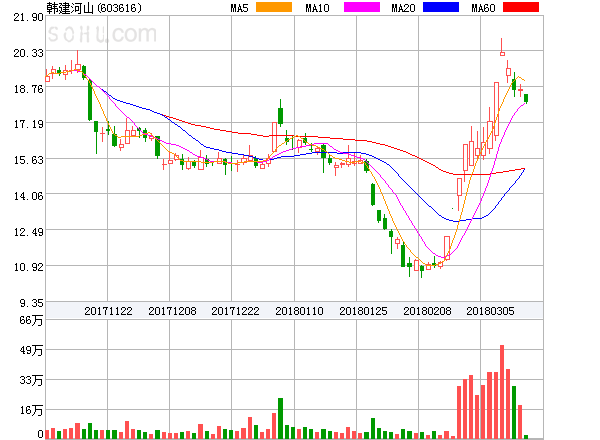The width and height of the screenshot is (600, 440).
Task: Click the MA60 legend label
Action: (483, 8)
